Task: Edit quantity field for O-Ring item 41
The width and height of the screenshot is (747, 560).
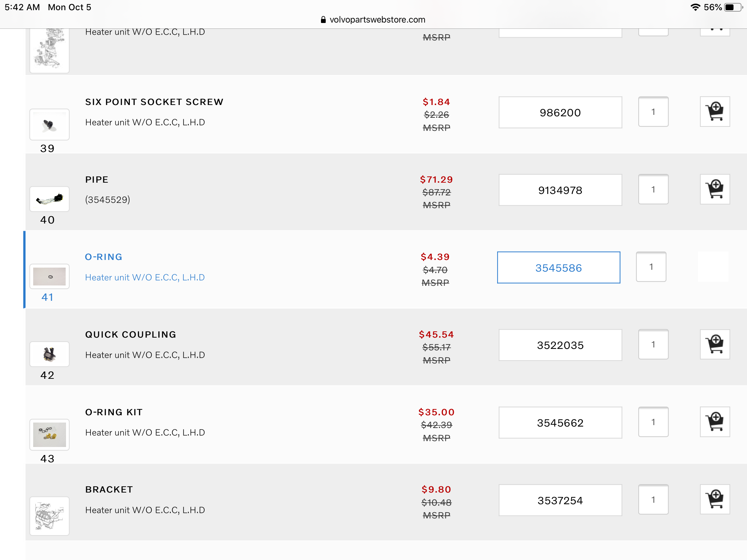Action: point(651,267)
